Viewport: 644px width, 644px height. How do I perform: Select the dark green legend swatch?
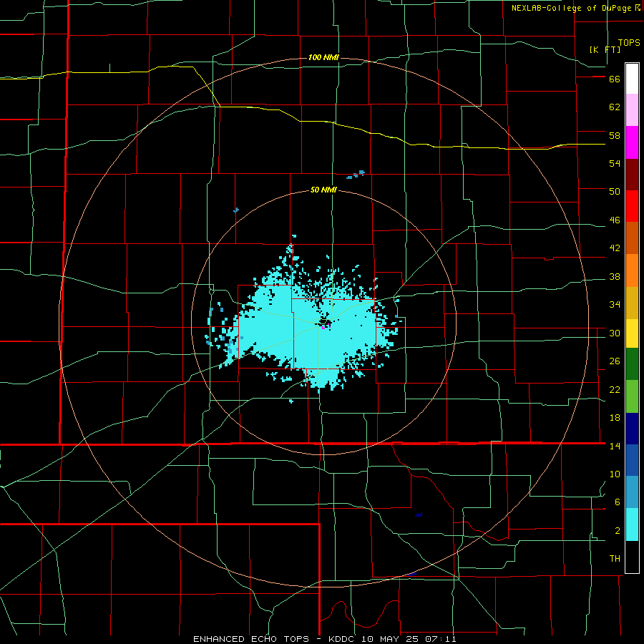click(x=632, y=364)
